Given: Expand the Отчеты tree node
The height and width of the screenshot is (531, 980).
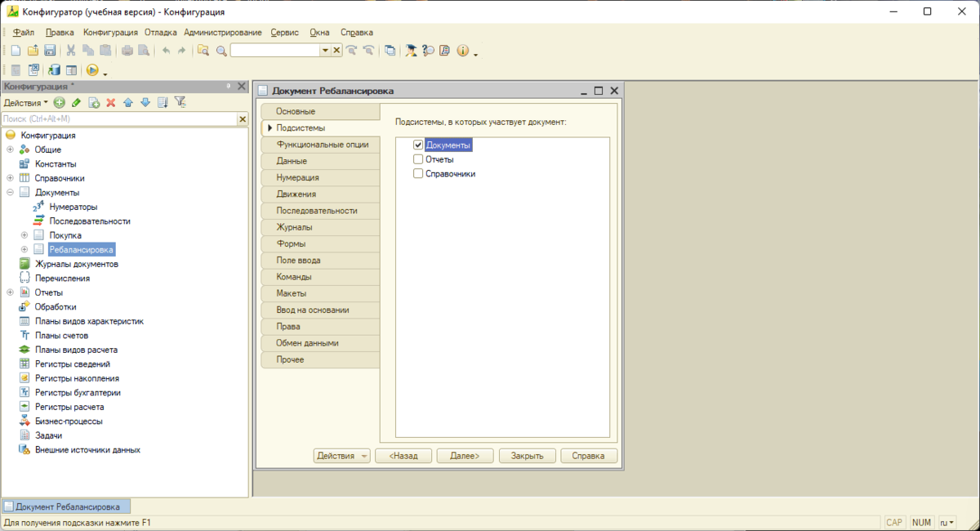Looking at the screenshot, I should (x=10, y=292).
